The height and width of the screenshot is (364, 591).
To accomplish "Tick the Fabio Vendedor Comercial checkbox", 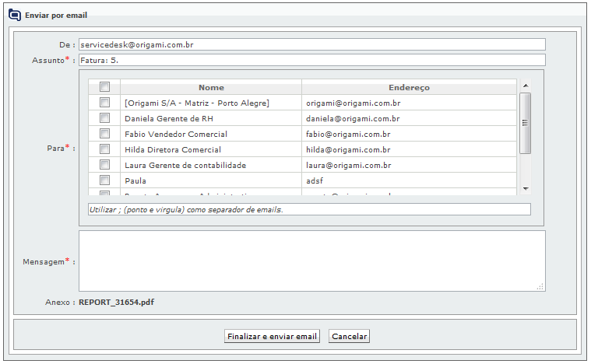I will (104, 134).
